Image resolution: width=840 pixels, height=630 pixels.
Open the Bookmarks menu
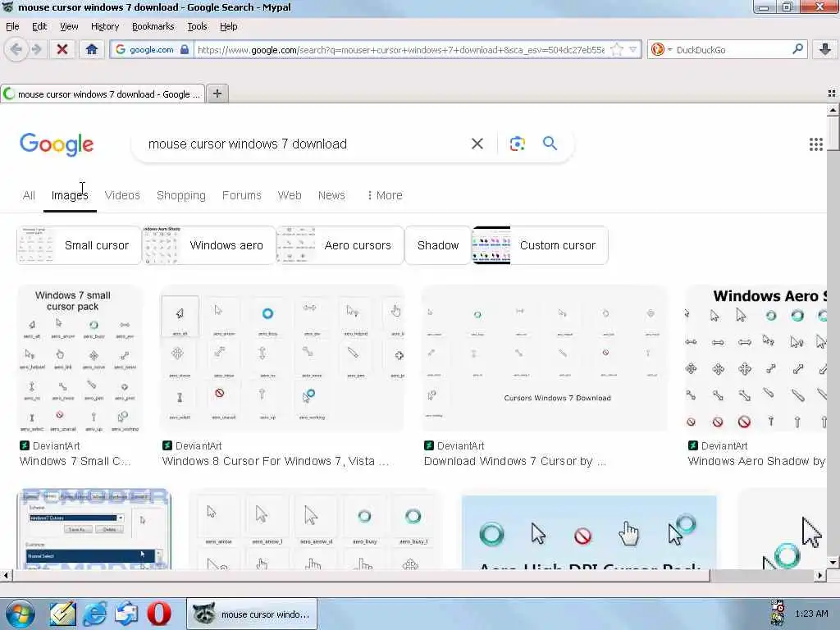153,26
